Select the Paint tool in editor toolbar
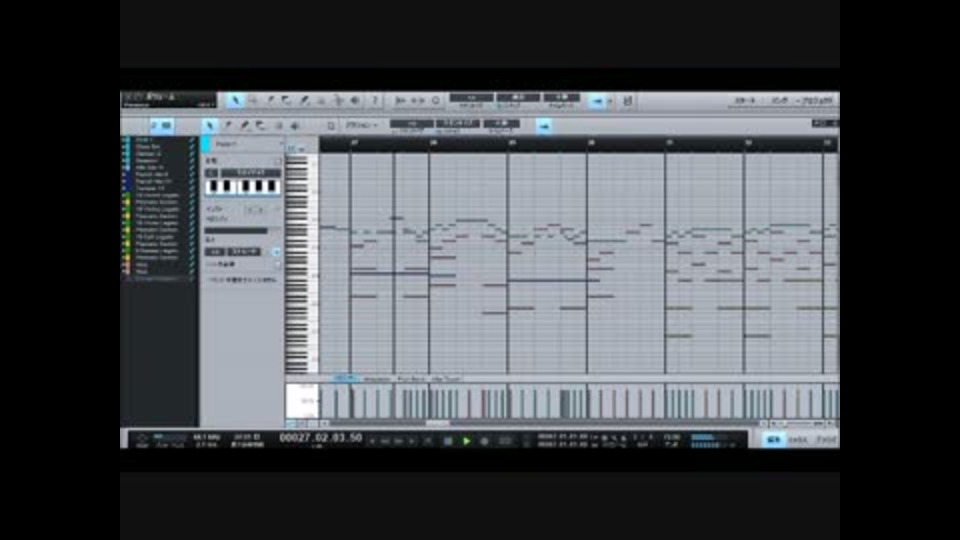 (244, 126)
